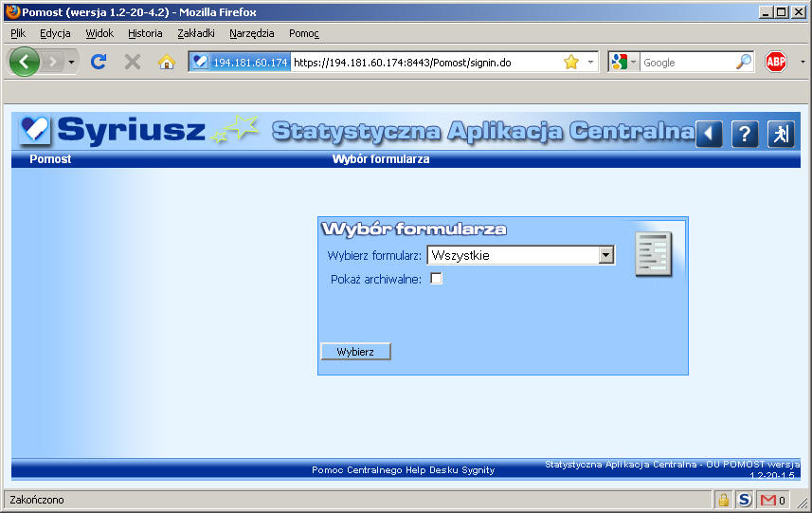This screenshot has height=513, width=812.
Task: Open the Widok menu
Action: [x=99, y=33]
